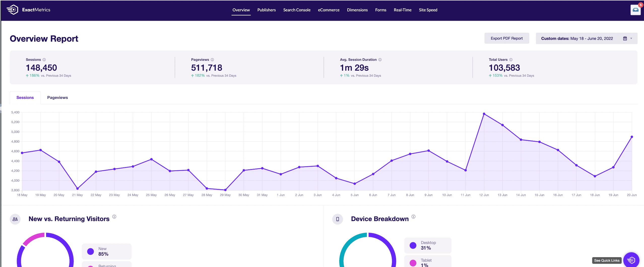
Task: Click the Export PDF Report button
Action: pyautogui.click(x=507, y=38)
